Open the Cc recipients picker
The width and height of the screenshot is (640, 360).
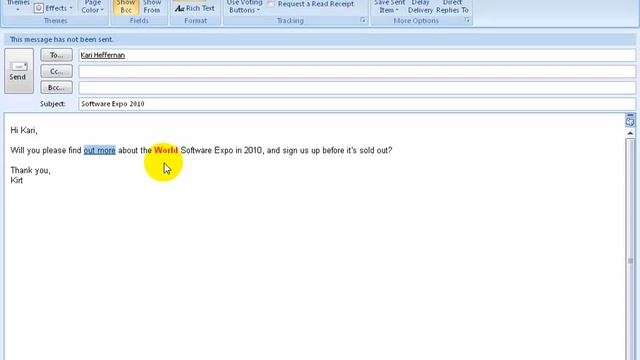click(x=56, y=71)
